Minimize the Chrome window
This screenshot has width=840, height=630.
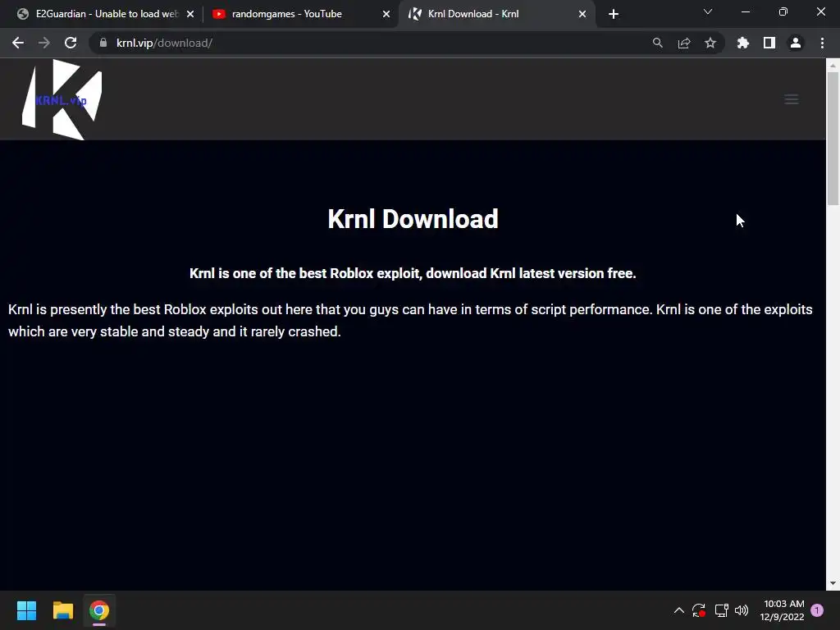(x=745, y=11)
